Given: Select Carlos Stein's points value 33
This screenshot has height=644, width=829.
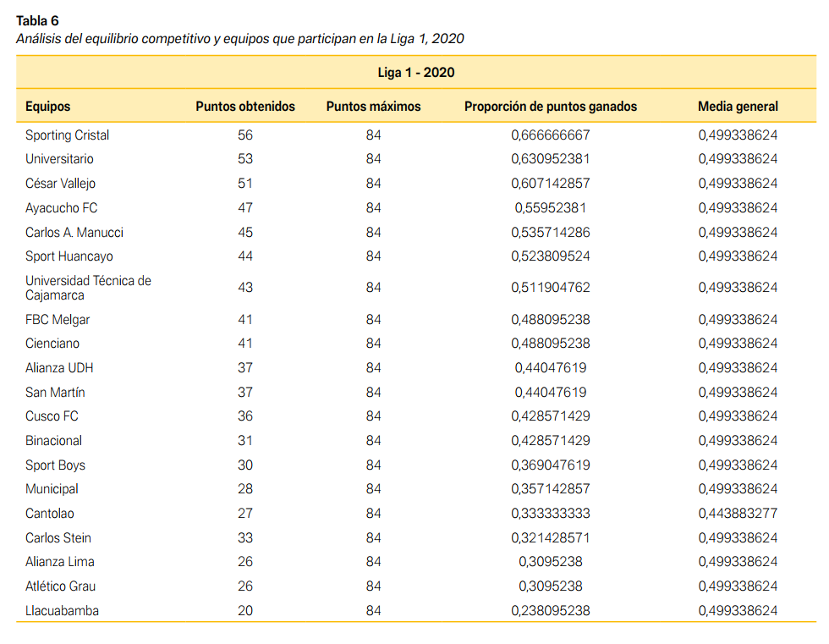Looking at the screenshot, I should pos(245,538).
